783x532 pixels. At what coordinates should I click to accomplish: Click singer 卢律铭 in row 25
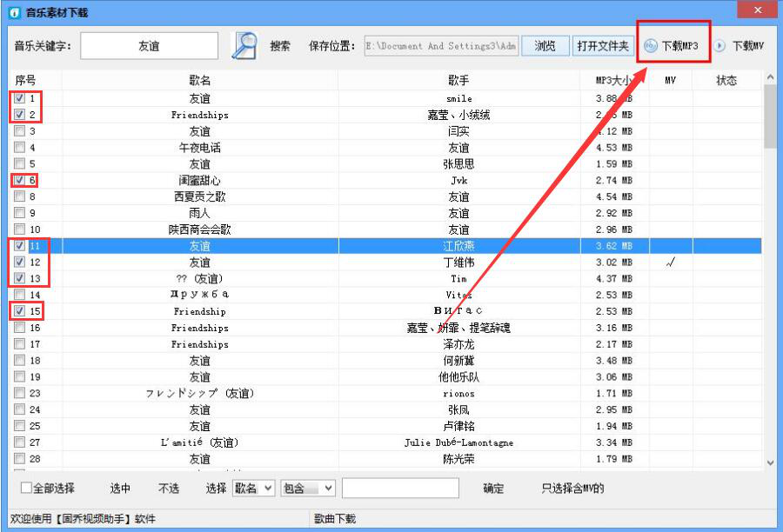[458, 426]
